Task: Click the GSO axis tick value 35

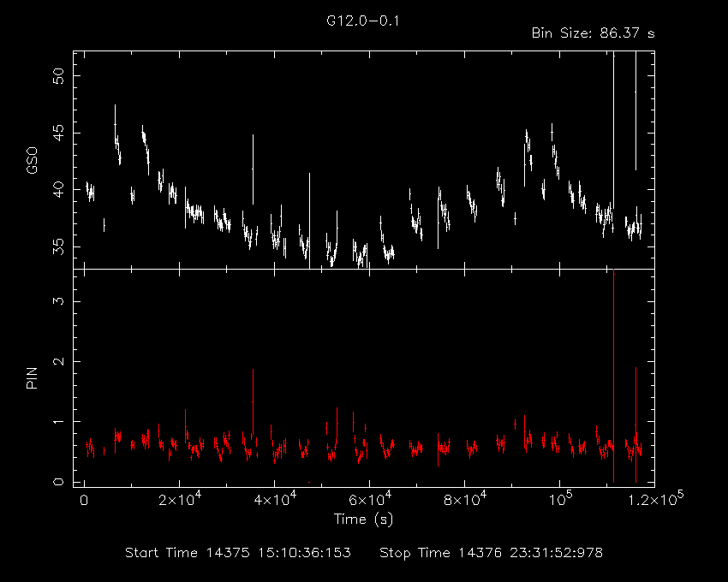Action: [58, 246]
